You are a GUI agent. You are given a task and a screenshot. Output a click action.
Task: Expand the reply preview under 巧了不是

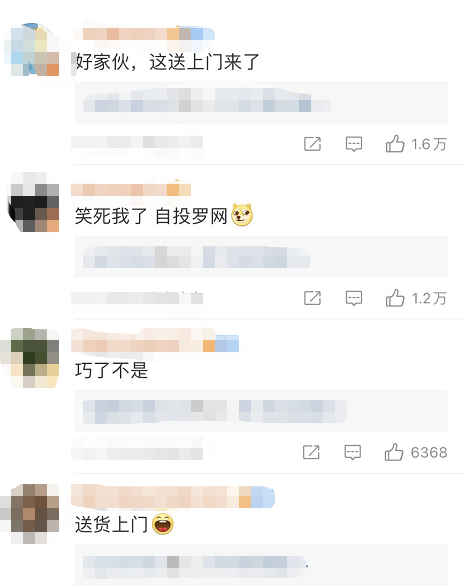(261, 411)
